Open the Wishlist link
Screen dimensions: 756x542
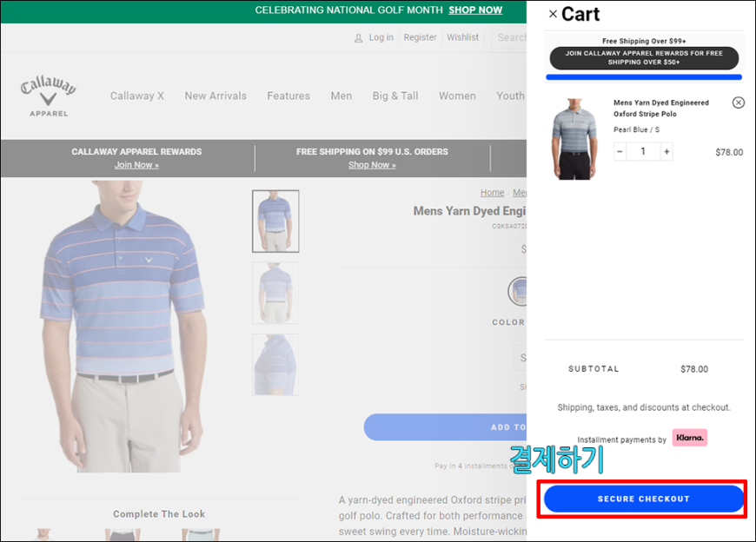click(x=462, y=37)
